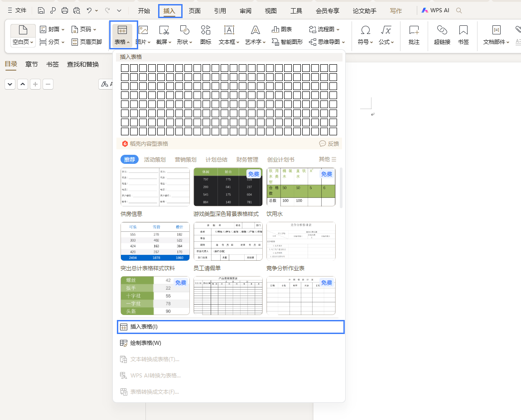Choose the 供房信息 table template
Screen dimensions: 521x420
155,187
